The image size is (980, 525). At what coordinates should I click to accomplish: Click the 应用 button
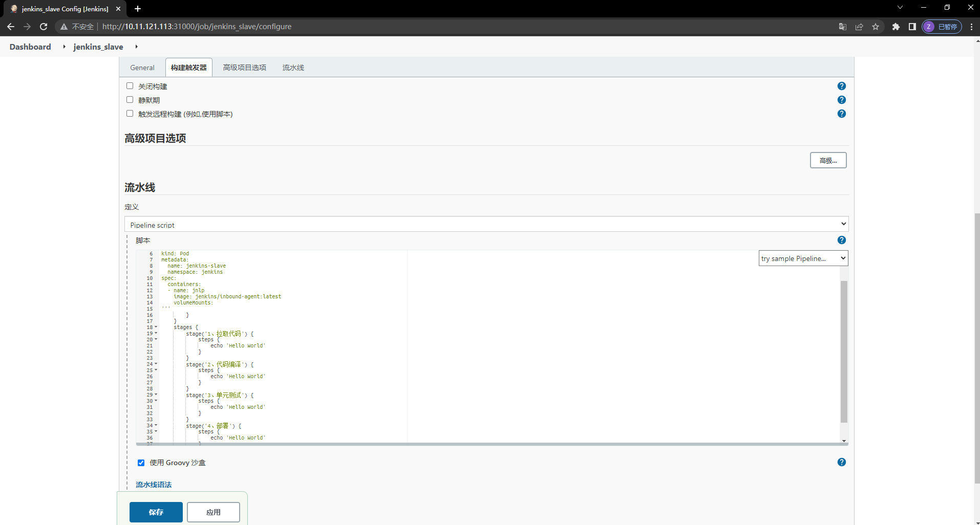pos(214,512)
